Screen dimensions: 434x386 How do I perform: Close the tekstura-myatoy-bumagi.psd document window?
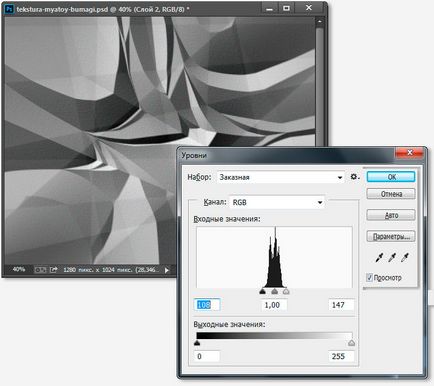309,8
